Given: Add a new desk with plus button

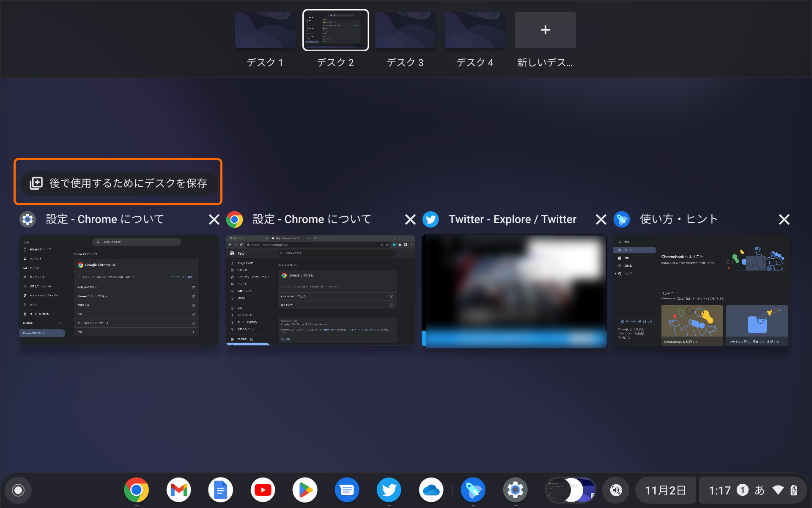Looking at the screenshot, I should click(x=545, y=30).
